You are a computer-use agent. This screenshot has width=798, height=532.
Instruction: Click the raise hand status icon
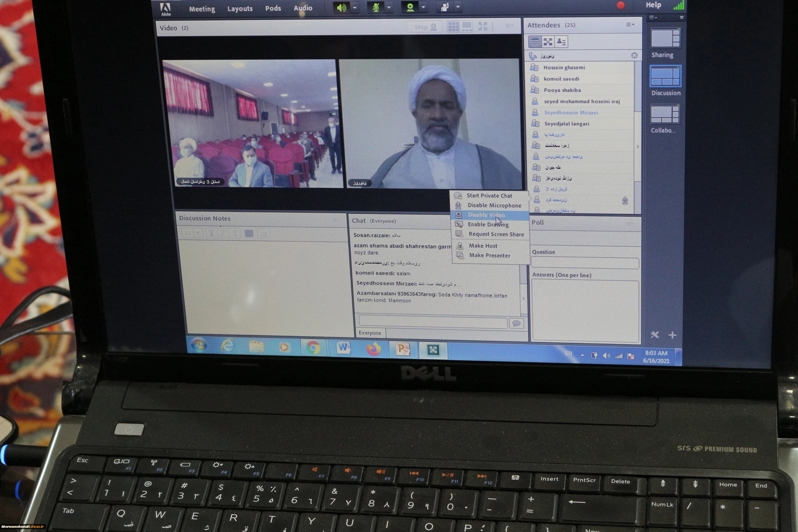pos(445,7)
